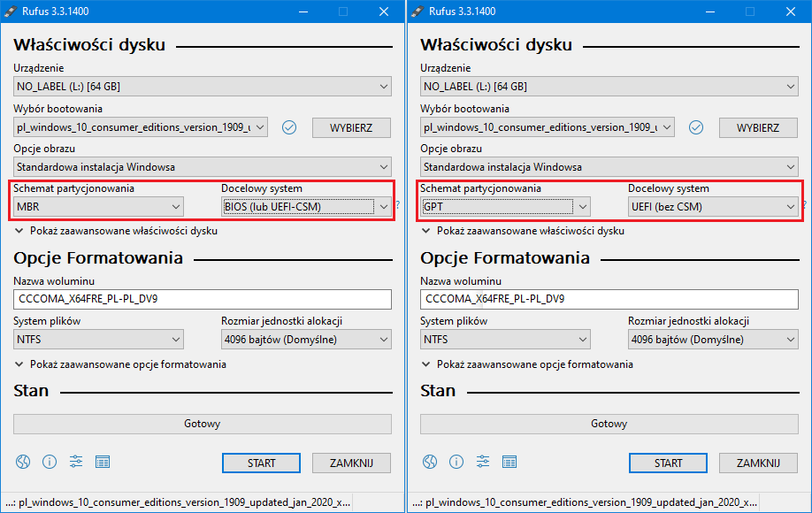This screenshot has width=812, height=513.
Task: Click status bar ISO filename in right window
Action: pos(586,502)
